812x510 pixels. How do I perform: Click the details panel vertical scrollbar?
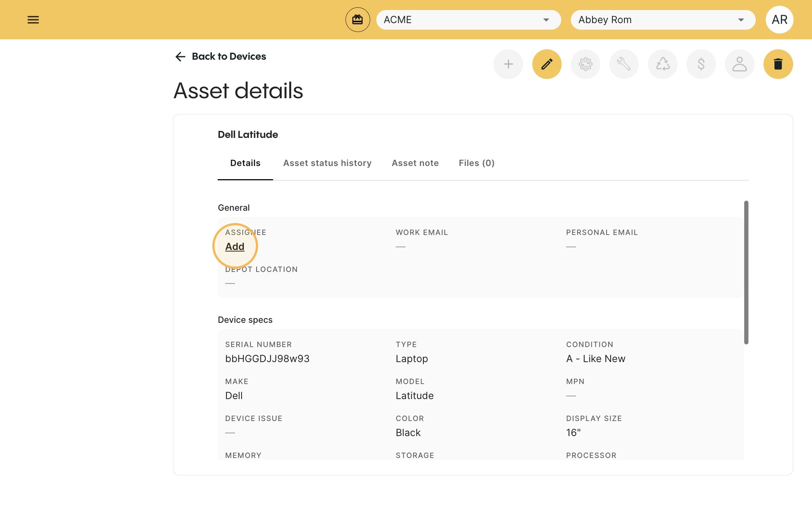click(x=746, y=272)
